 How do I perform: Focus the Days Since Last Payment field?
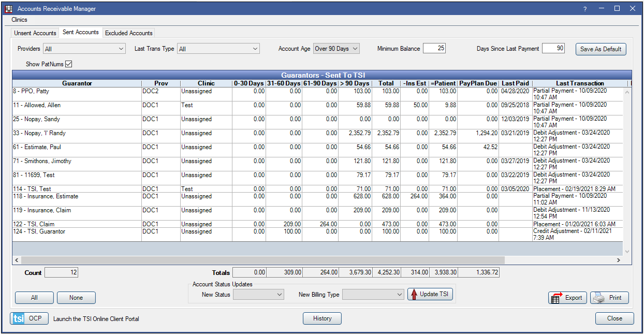click(x=553, y=48)
